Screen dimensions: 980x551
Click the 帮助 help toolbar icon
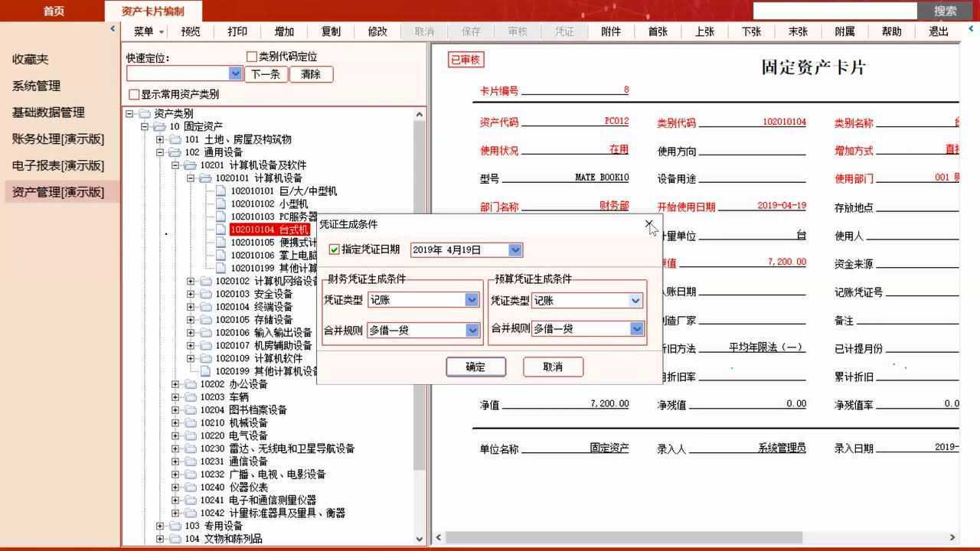pyautogui.click(x=890, y=31)
